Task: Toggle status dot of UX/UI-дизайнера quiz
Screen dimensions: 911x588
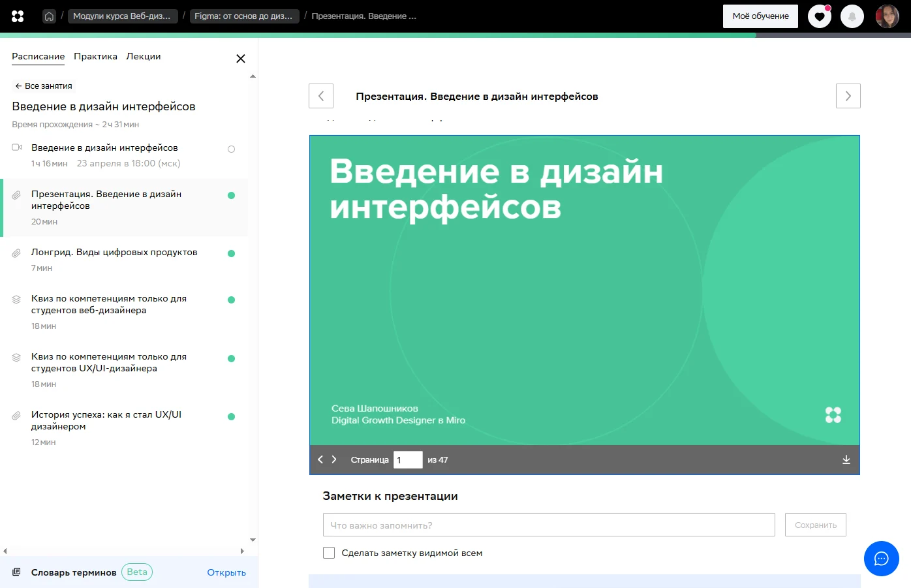Action: click(x=231, y=358)
